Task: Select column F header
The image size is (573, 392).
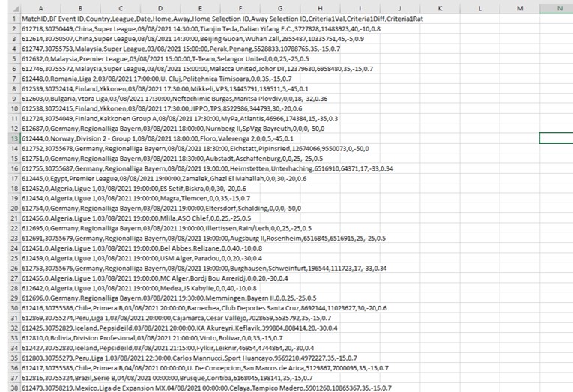Action: point(240,8)
